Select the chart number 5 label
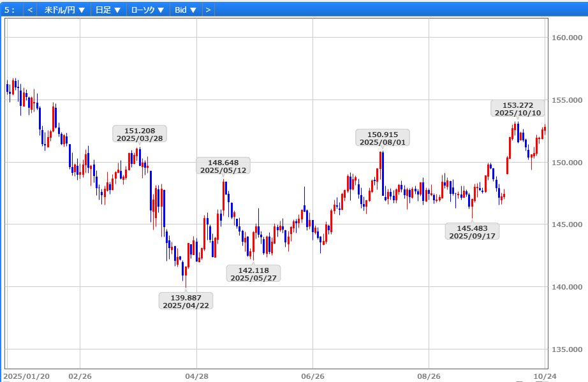This screenshot has height=382, width=588. (10, 10)
